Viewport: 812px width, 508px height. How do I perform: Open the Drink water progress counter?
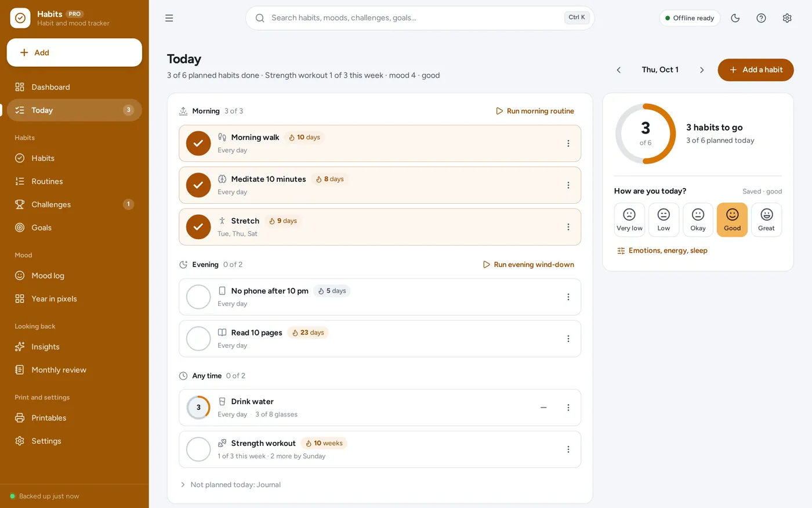198,408
